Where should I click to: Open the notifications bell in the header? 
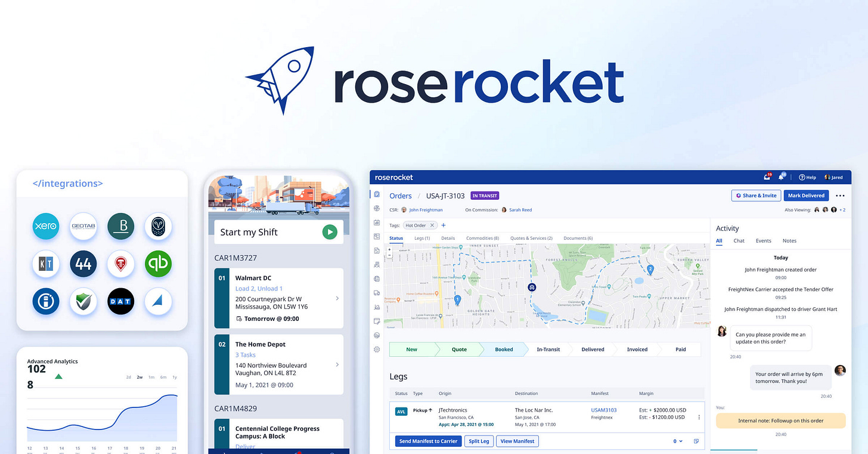[x=782, y=177]
